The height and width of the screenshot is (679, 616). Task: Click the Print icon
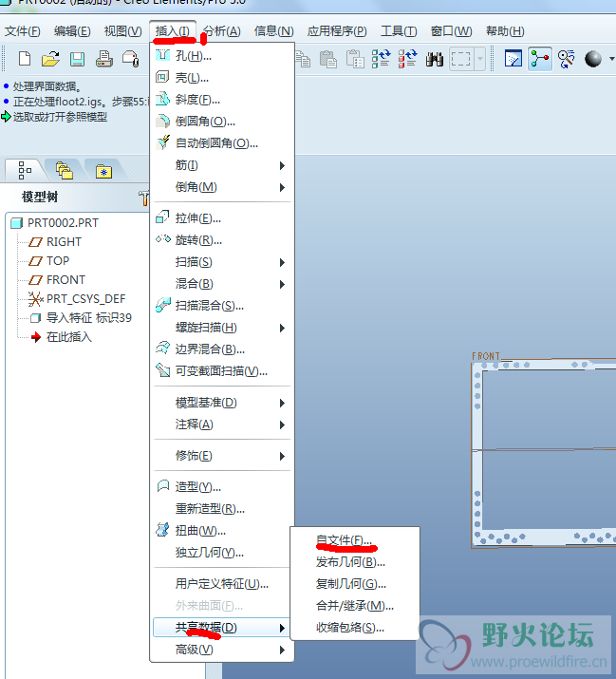(x=103, y=59)
